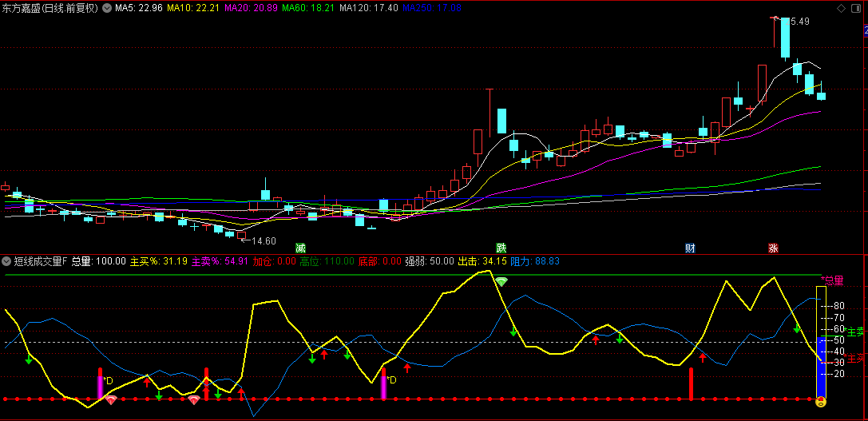Click the yellow smiley face icon

click(x=820, y=403)
